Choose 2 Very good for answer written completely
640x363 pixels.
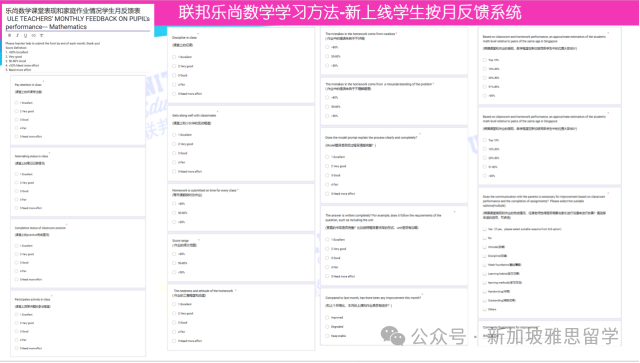pos(327,249)
